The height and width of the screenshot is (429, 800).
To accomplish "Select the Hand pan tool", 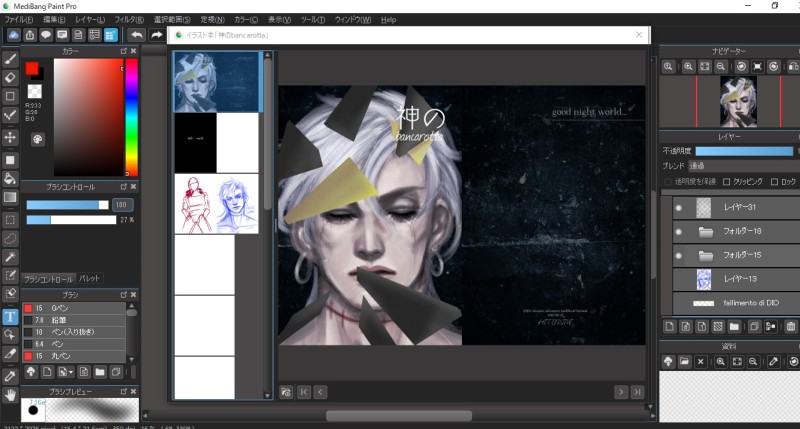I will (x=10, y=395).
